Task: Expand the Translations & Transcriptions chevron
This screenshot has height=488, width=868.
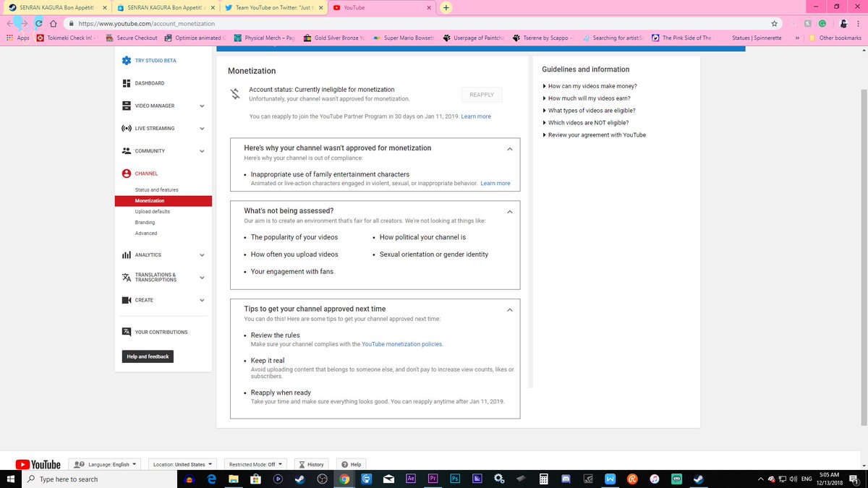Action: click(202, 278)
